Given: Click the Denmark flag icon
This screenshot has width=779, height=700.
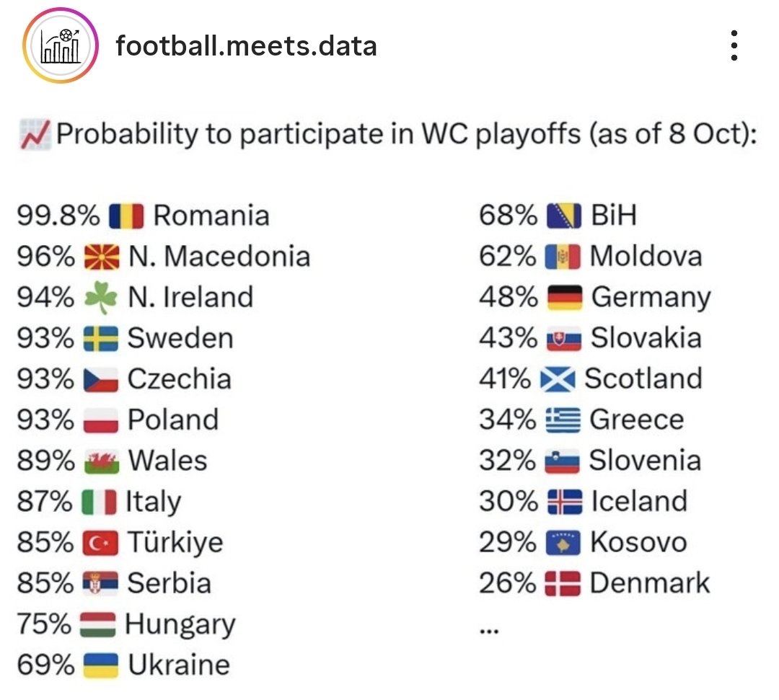Looking at the screenshot, I should pos(563,584).
